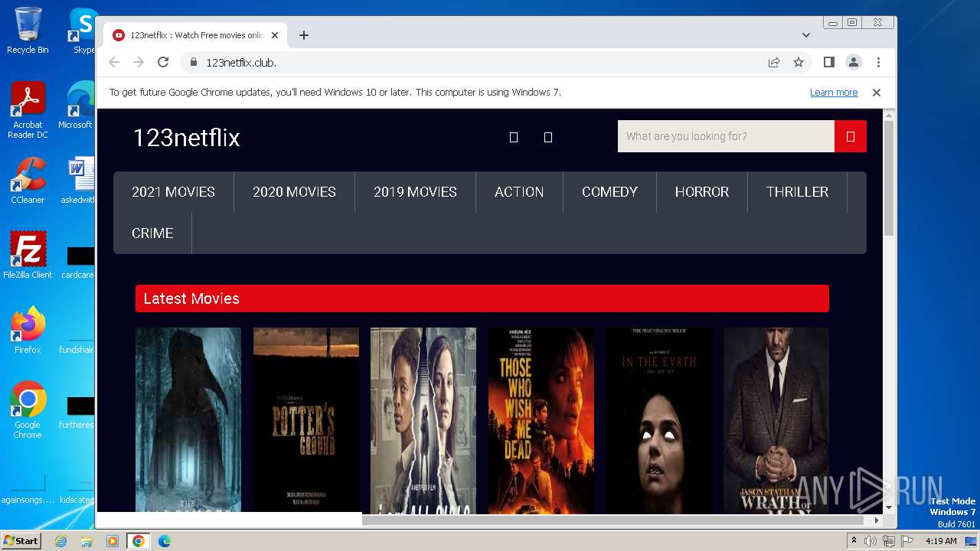The width and height of the screenshot is (980, 551).
Task: Select the THRILLER genre menu
Action: click(797, 192)
